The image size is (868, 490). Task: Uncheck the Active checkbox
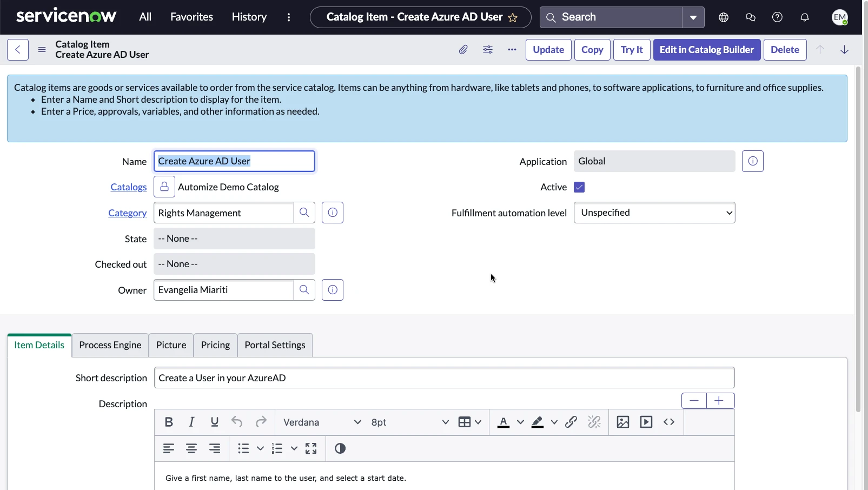[x=579, y=187]
